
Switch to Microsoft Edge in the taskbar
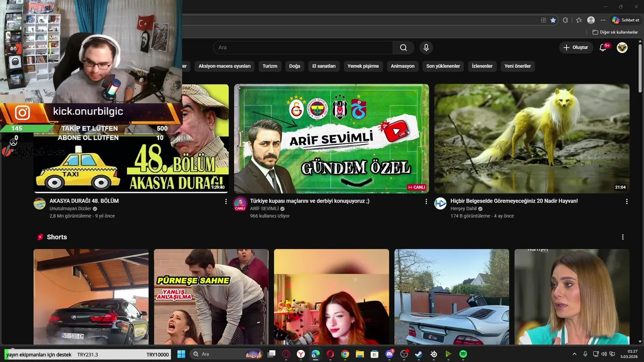315,354
